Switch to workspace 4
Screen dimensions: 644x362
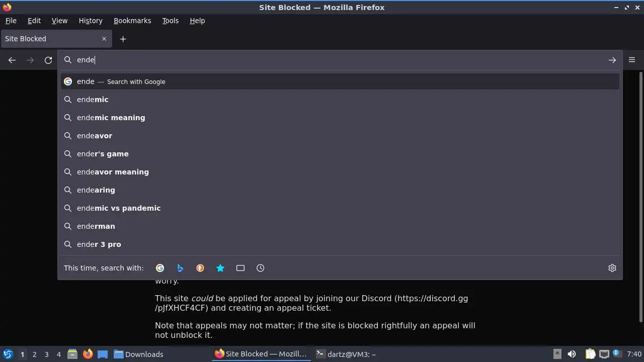click(58, 354)
